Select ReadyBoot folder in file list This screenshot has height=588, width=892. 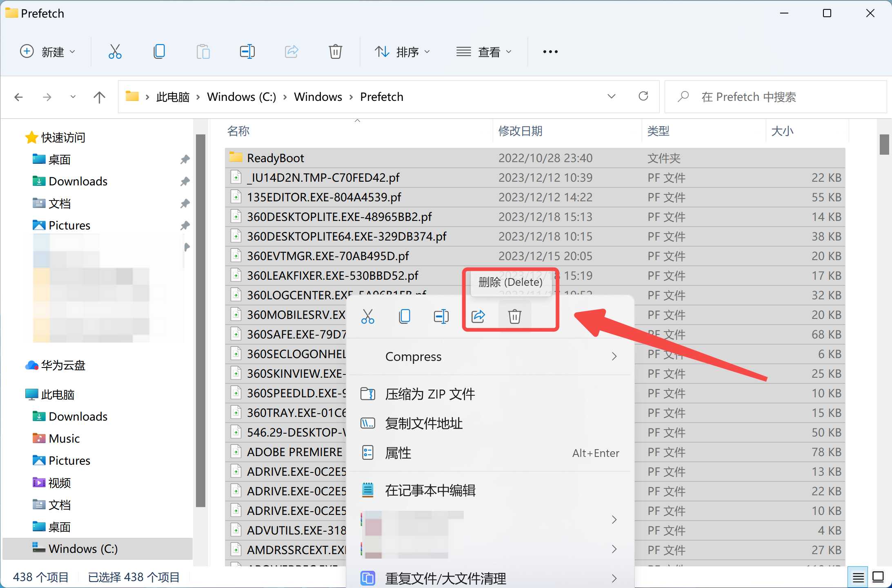tap(276, 158)
